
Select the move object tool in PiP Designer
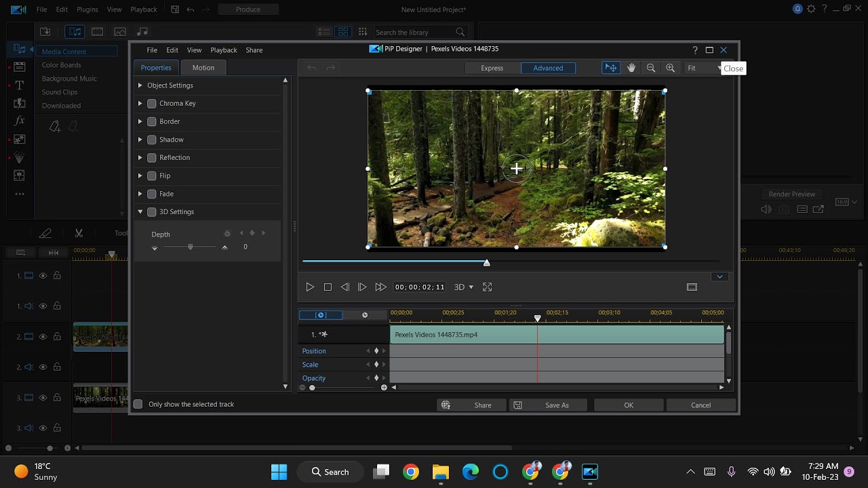[611, 68]
